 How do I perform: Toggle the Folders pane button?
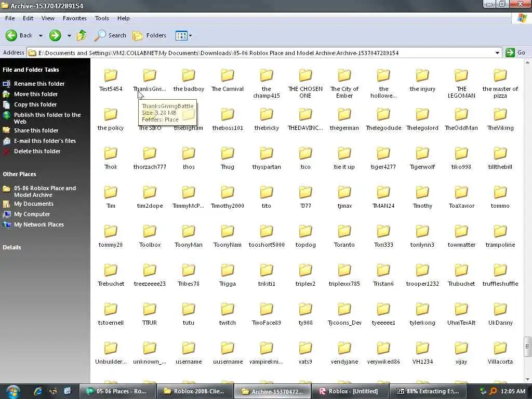coord(149,35)
